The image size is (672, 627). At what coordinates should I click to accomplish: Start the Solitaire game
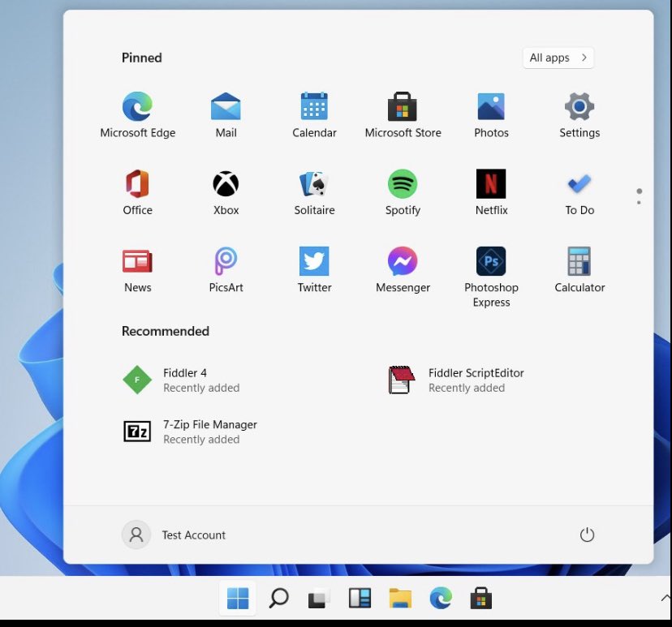(x=314, y=192)
